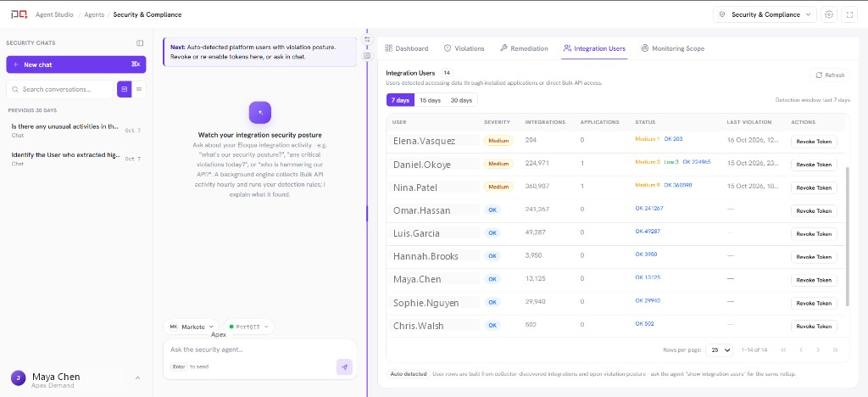The height and width of the screenshot is (397, 868).
Task: Go to last page pagination icon
Action: (835, 350)
